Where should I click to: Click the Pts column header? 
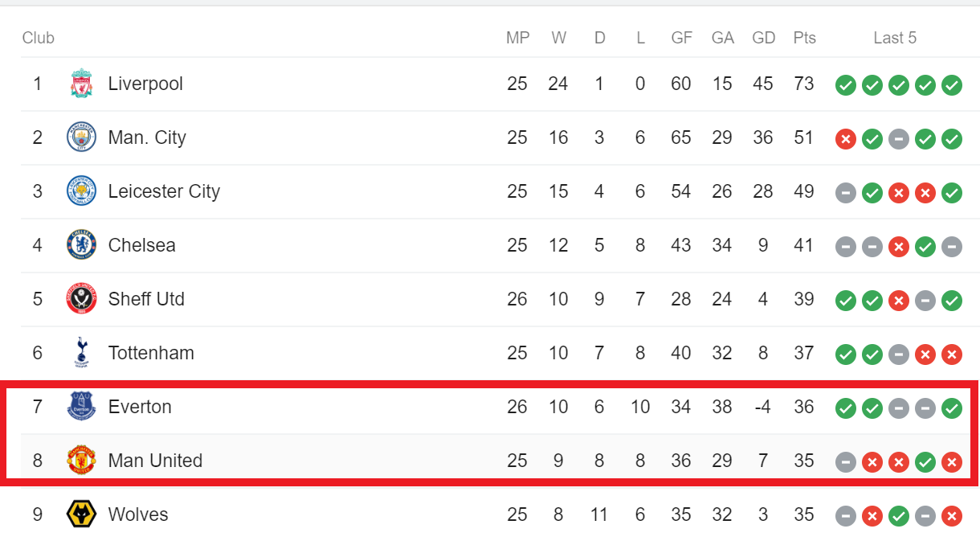pos(804,38)
